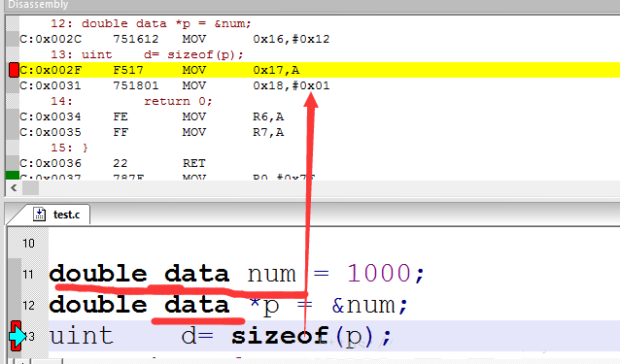Click opcode F517 in highlighted row
620x364 pixels.
[128, 70]
